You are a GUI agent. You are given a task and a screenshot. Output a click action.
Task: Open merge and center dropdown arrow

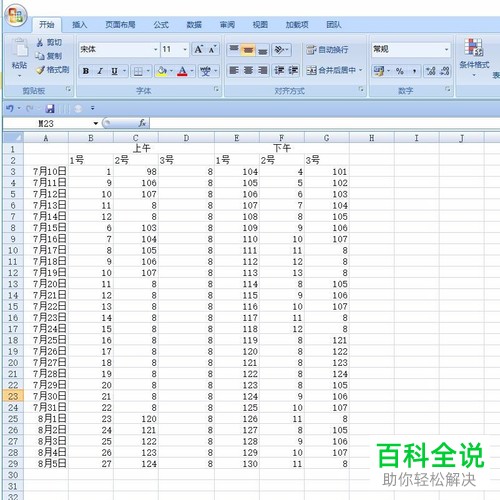point(361,70)
